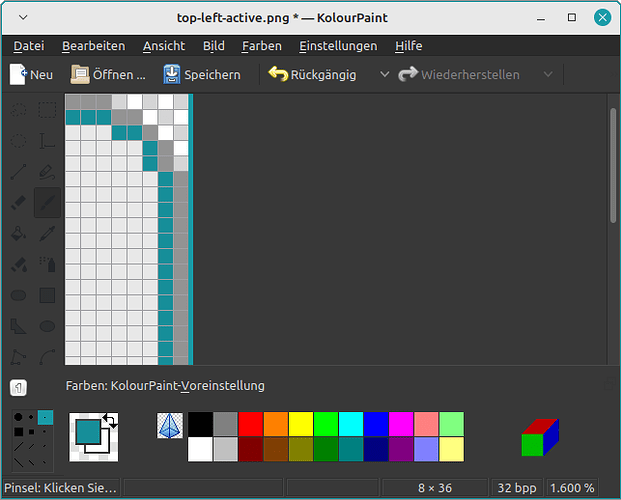Image resolution: width=621 pixels, height=500 pixels.
Task: Choose the medium circle brush shape
Action: pos(31,417)
